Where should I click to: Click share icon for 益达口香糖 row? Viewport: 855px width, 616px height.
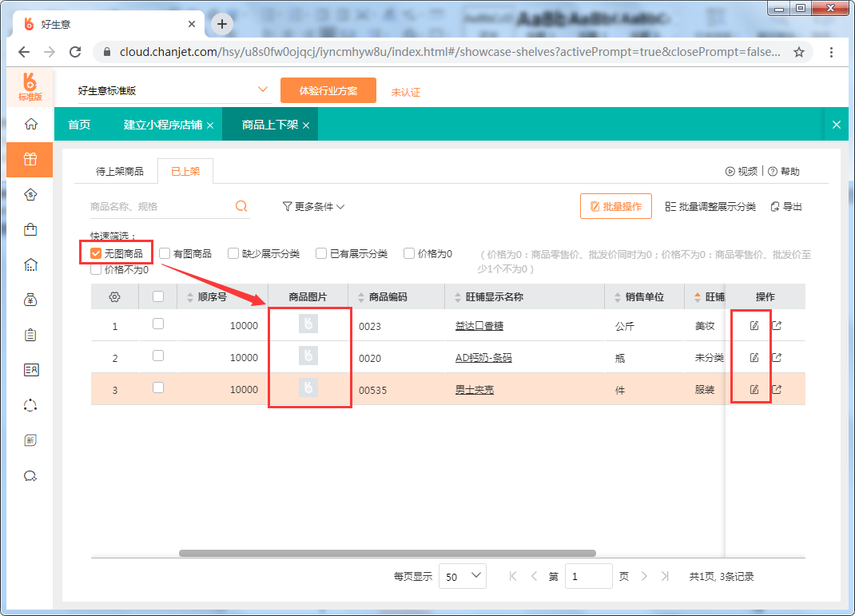click(777, 325)
